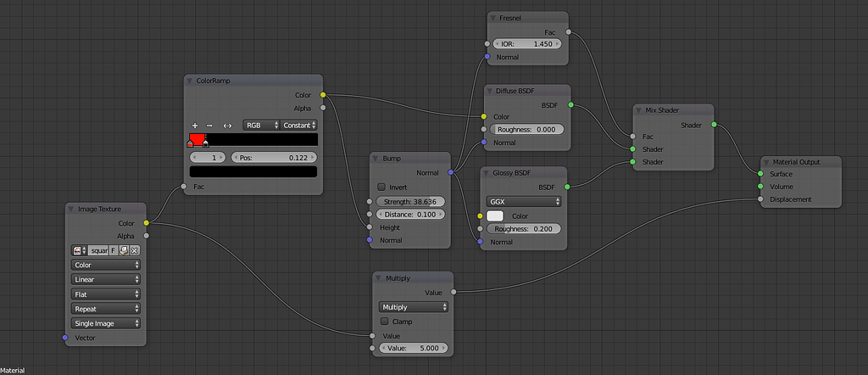The height and width of the screenshot is (375, 868).
Task: Click the ColorRamp stop index 1 stepper
Action: 207,158
